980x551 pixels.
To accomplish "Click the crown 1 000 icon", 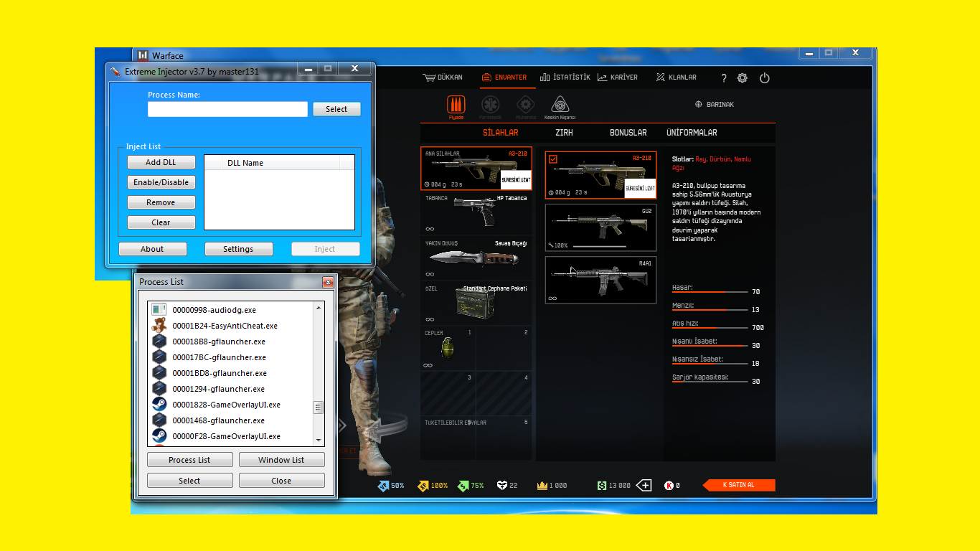I will pos(542,486).
